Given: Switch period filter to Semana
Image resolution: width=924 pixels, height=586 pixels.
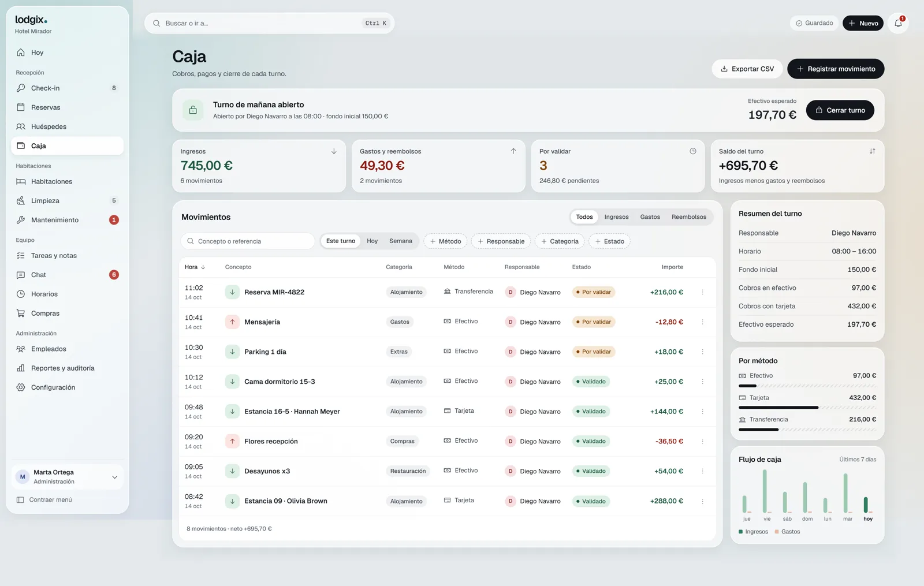Looking at the screenshot, I should pyautogui.click(x=401, y=241).
